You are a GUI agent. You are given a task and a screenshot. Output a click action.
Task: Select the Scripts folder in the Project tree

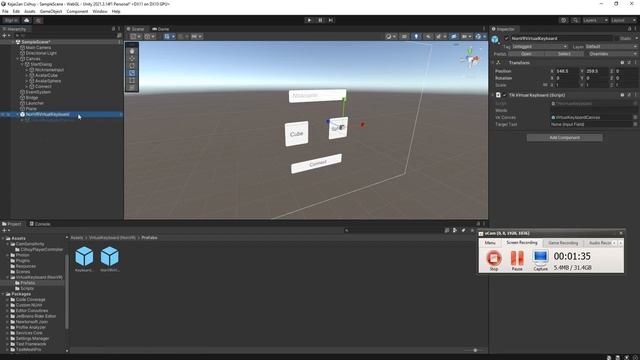tap(27, 289)
